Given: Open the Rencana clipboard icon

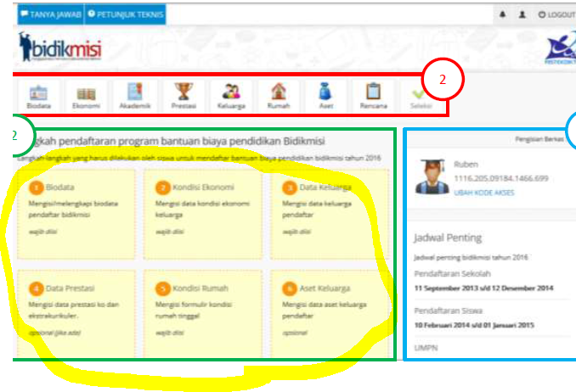Looking at the screenshot, I should (373, 96).
